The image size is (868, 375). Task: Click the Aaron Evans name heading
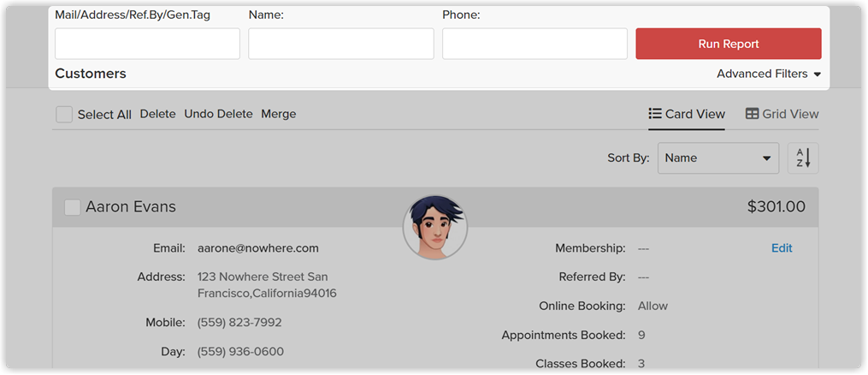pos(131,207)
